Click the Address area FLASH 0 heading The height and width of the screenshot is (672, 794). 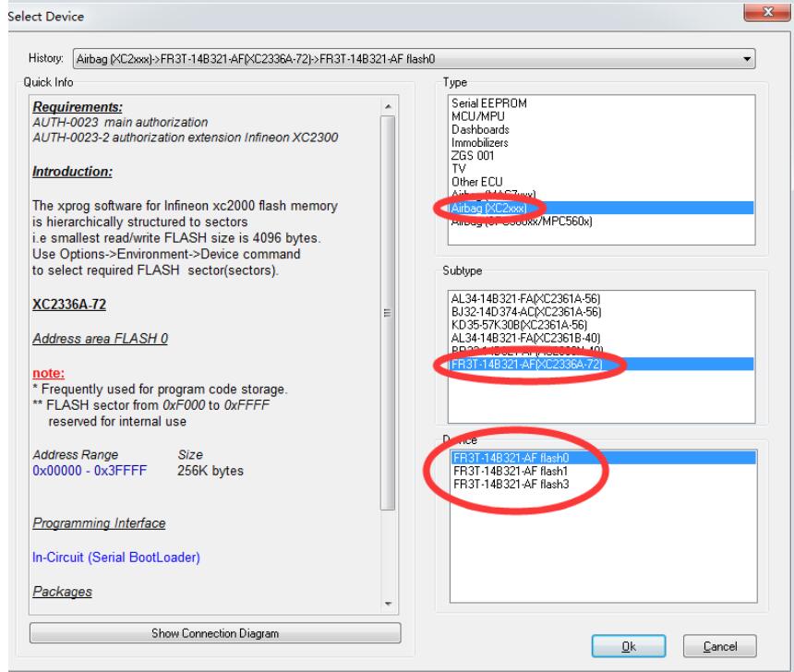(x=101, y=339)
